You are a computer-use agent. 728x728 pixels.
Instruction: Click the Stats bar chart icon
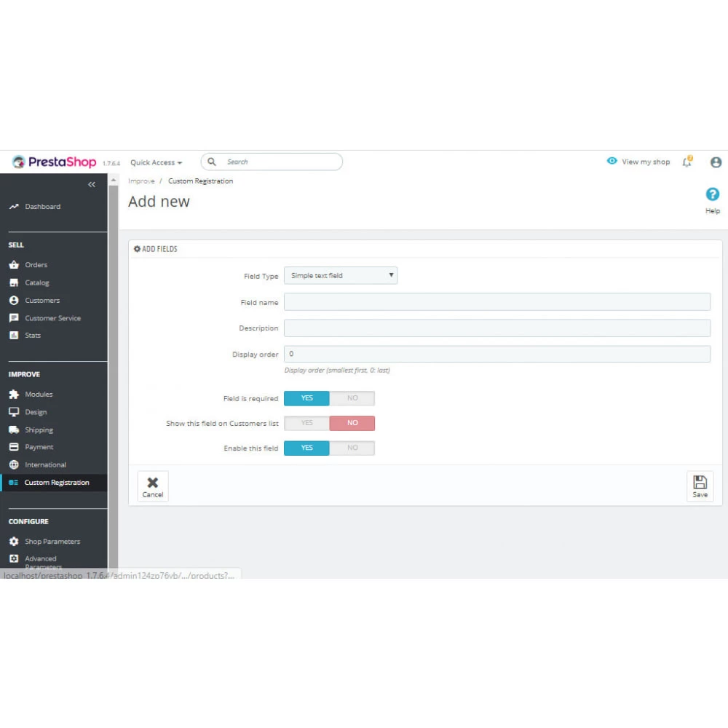(14, 335)
